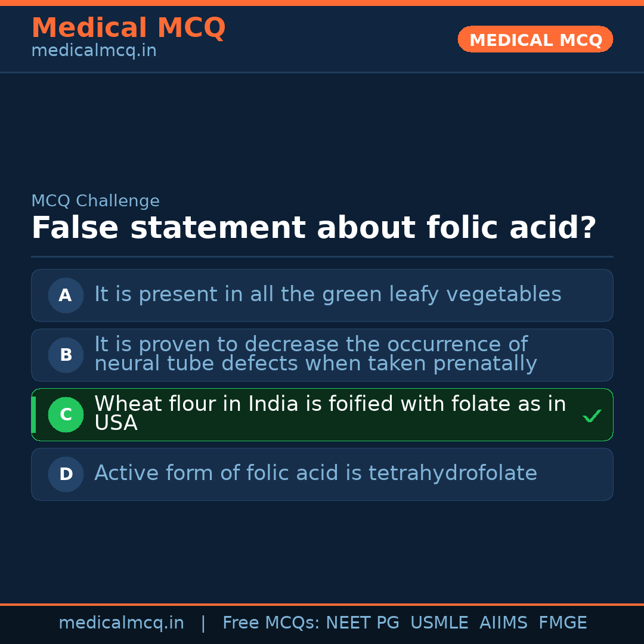644x644 pixels.
Task: Click the folic acid question heading
Action: [x=314, y=228]
